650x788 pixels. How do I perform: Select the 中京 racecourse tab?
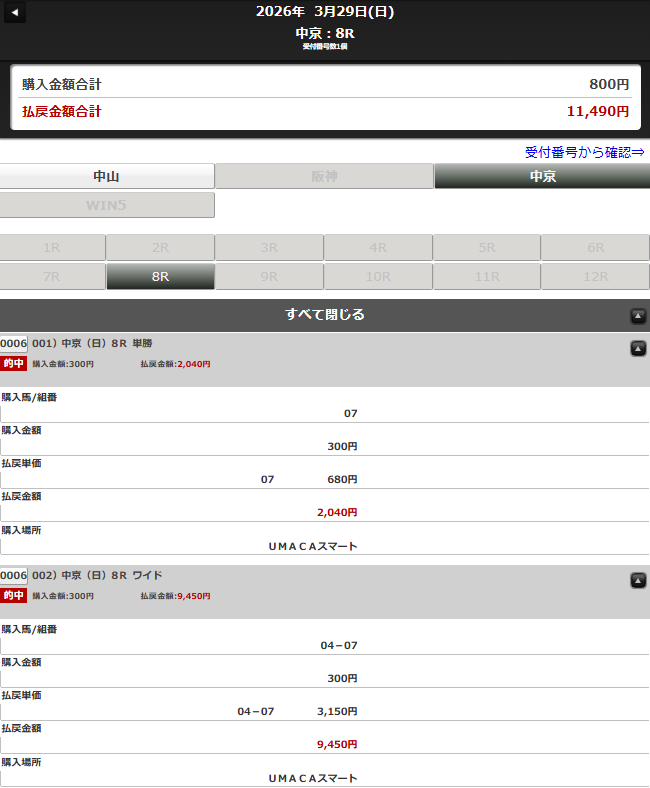click(x=542, y=177)
